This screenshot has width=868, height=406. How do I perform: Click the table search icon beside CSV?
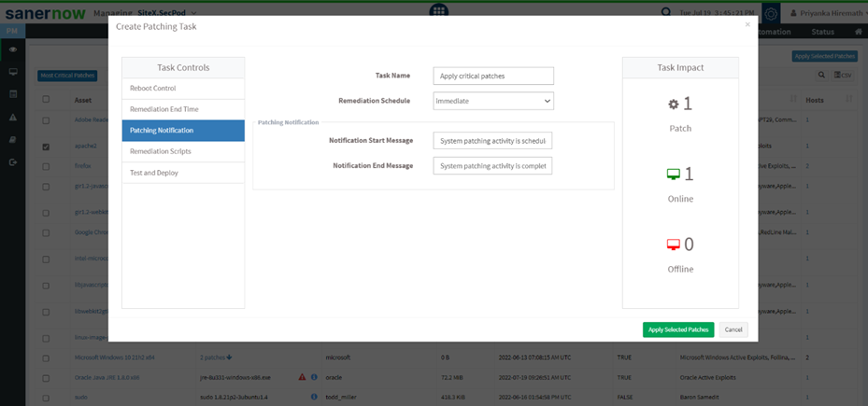tap(821, 76)
